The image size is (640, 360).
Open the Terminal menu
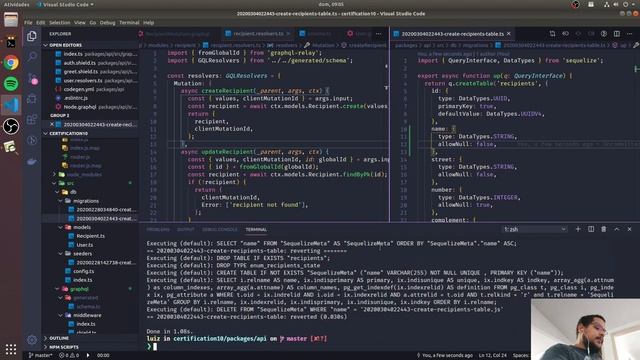[x=129, y=22]
